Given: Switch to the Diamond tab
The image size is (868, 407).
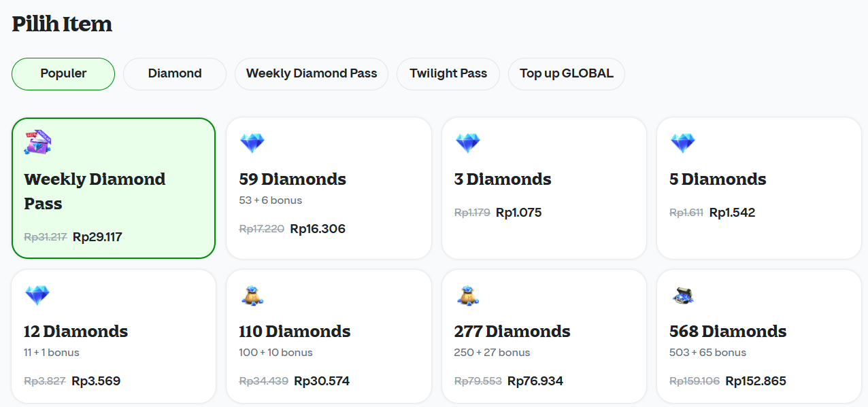Looking at the screenshot, I should pos(174,73).
